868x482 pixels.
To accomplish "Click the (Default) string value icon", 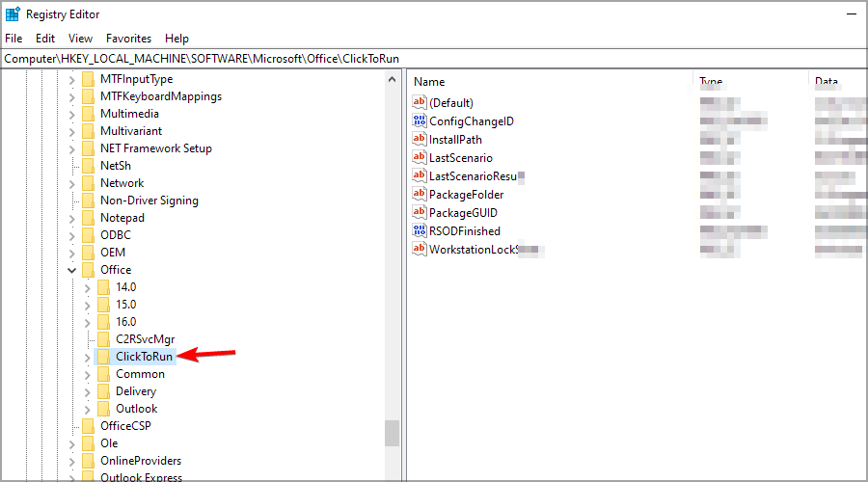I will point(420,102).
